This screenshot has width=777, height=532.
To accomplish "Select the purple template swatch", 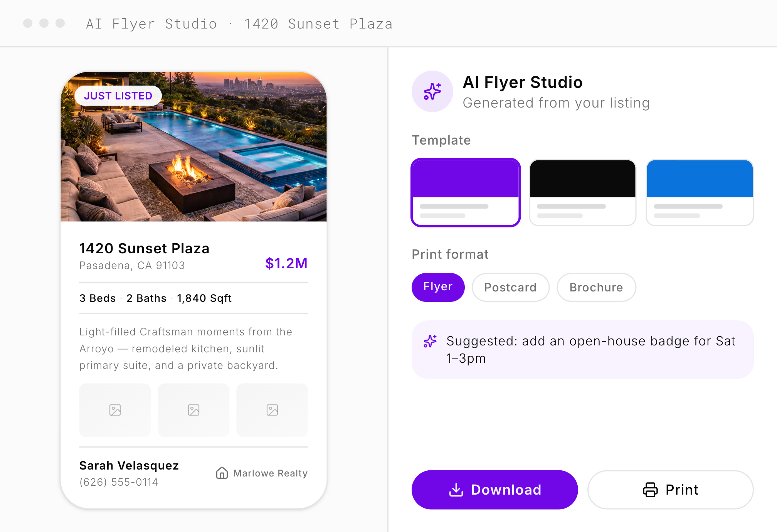I will [x=466, y=192].
